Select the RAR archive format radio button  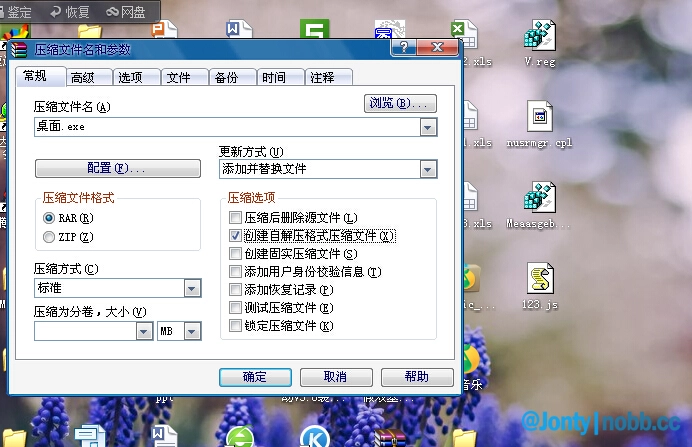(49, 217)
